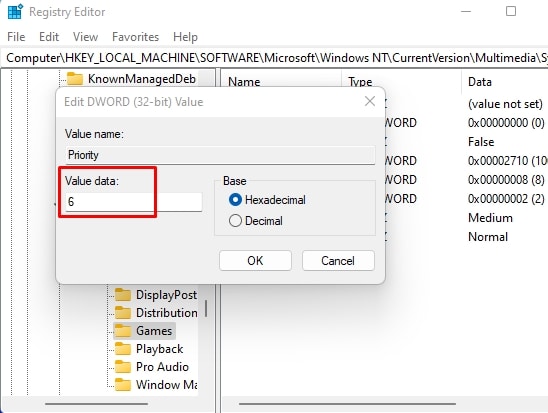
Task: Close the Edit DWORD dialog
Action: pyautogui.click(x=370, y=102)
